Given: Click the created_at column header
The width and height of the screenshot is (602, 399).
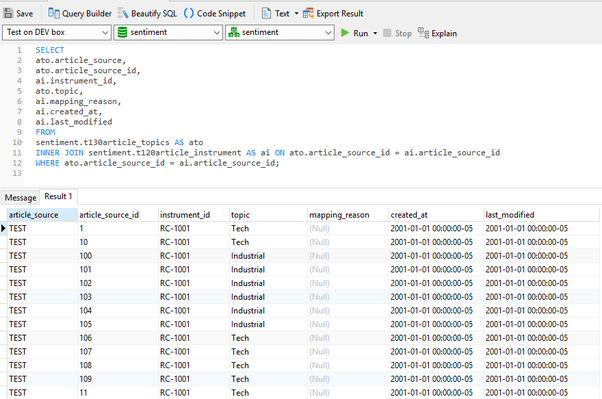Looking at the screenshot, I should click(x=436, y=215).
